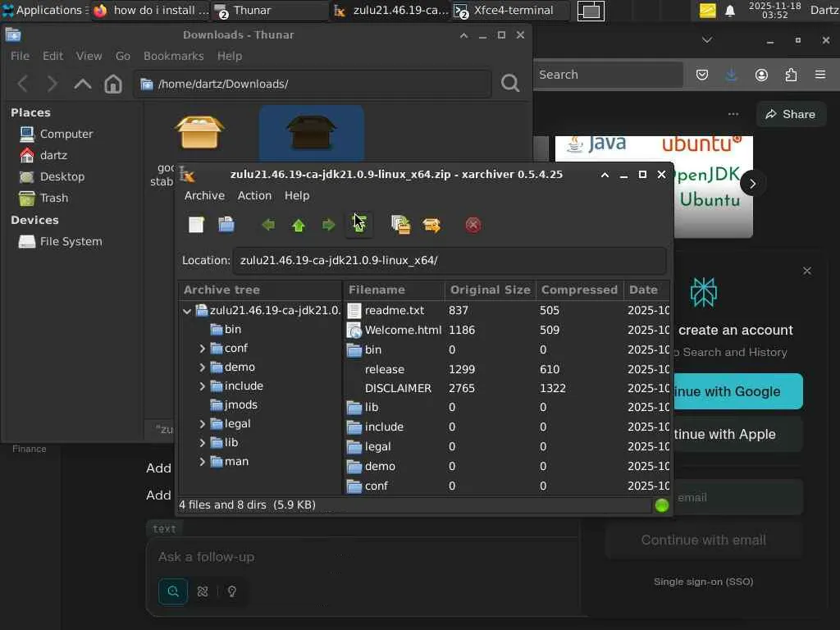Open Firefox downloads arrow icon
Viewport: 840px width, 630px height.
point(731,75)
